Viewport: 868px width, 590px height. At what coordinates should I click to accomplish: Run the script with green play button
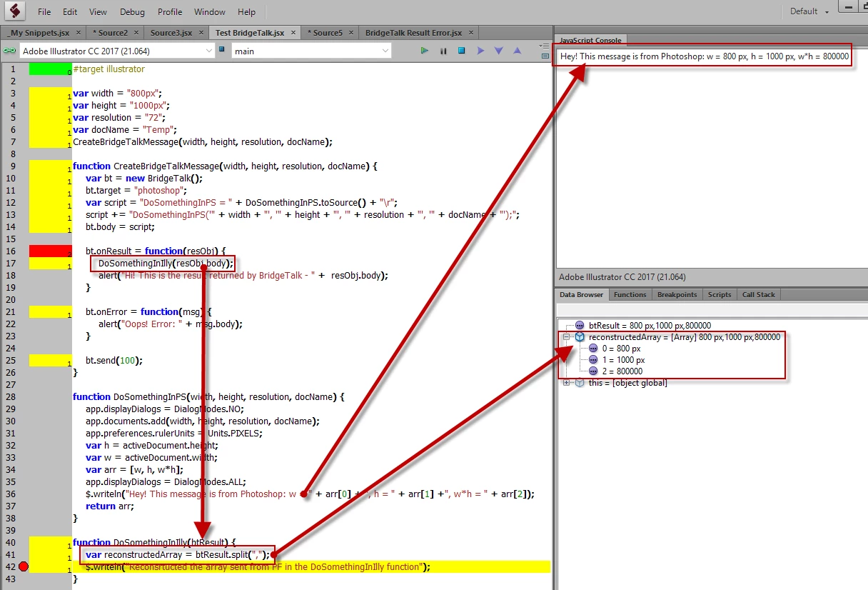pos(425,51)
